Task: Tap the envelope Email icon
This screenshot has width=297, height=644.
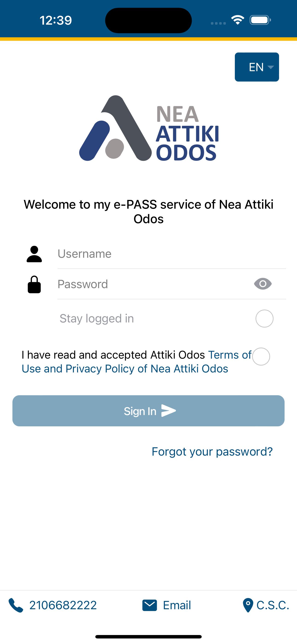Action: point(149,605)
